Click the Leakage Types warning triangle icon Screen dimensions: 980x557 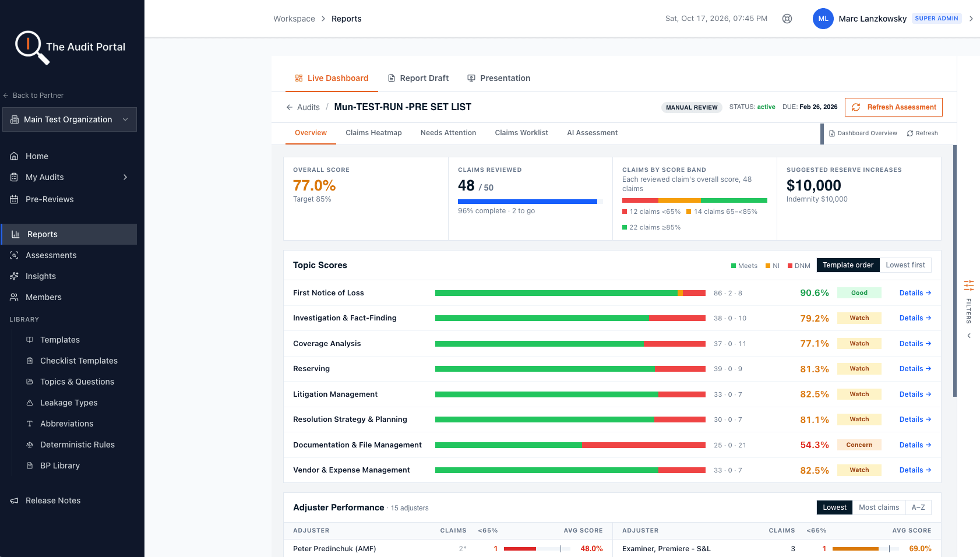(30, 403)
